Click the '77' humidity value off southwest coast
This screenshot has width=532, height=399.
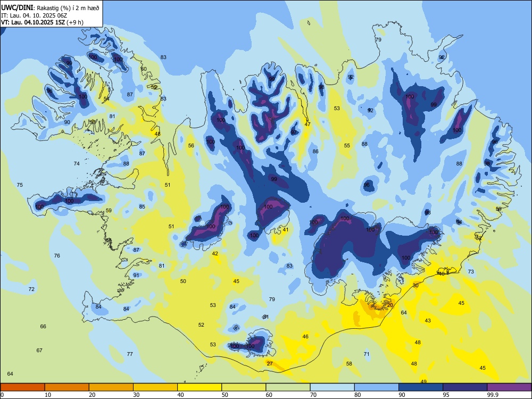coord(130,354)
